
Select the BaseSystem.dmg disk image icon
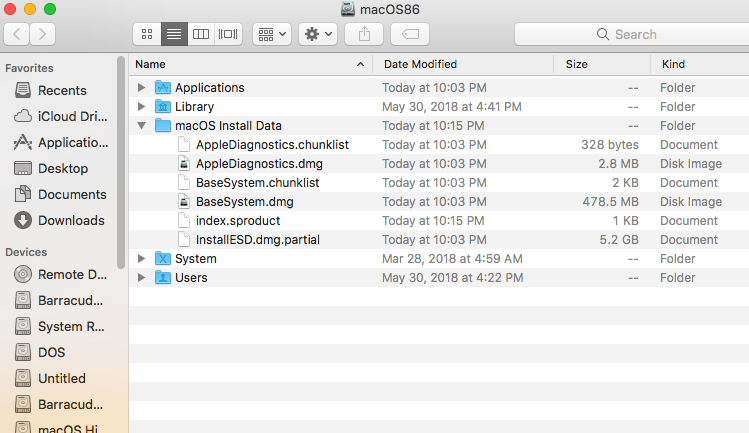pyautogui.click(x=184, y=202)
